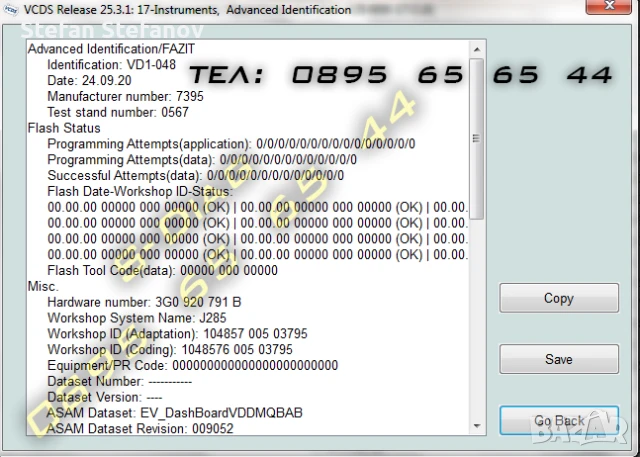Click the Copy button
The image size is (640, 457).
pyautogui.click(x=559, y=298)
